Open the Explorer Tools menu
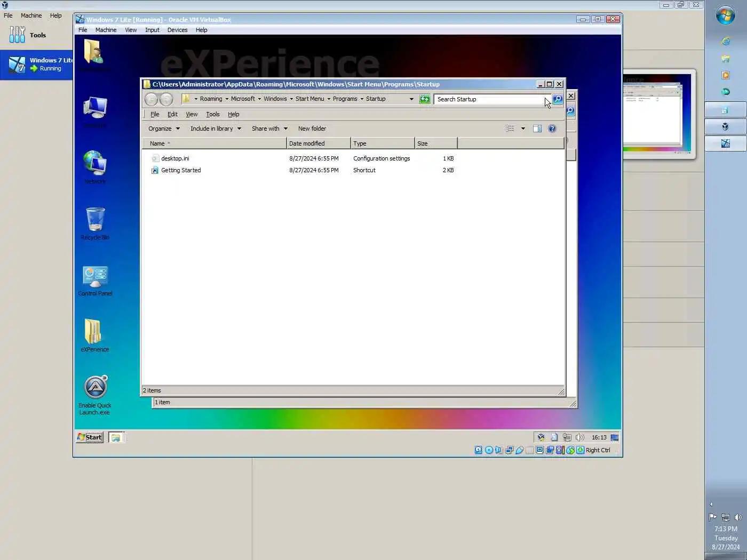Viewport: 747px width, 560px height. pos(213,114)
